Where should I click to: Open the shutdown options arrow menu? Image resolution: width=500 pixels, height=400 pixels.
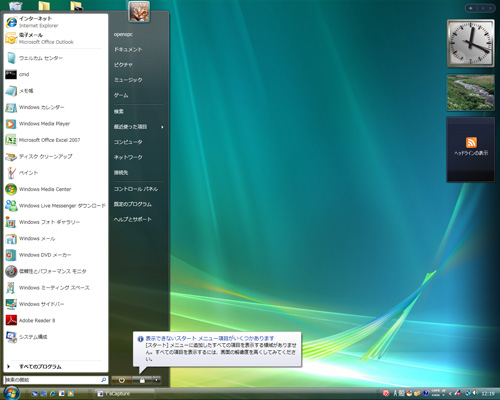pos(157,380)
